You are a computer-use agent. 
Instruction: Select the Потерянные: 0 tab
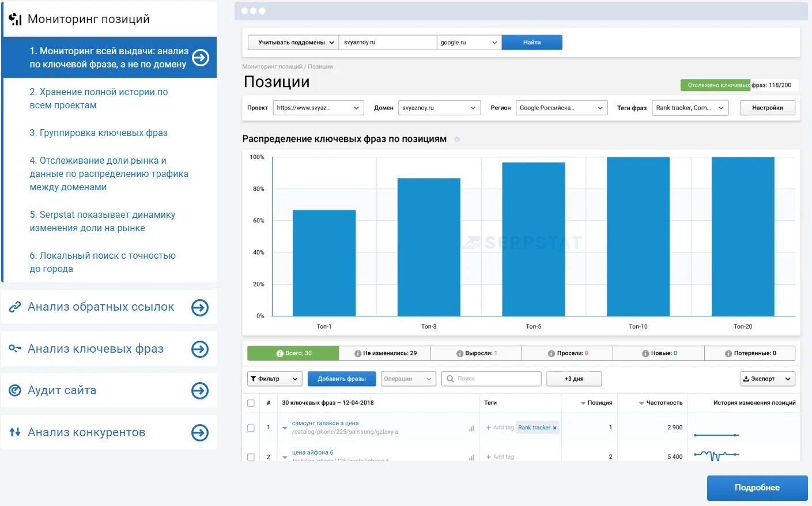point(750,353)
